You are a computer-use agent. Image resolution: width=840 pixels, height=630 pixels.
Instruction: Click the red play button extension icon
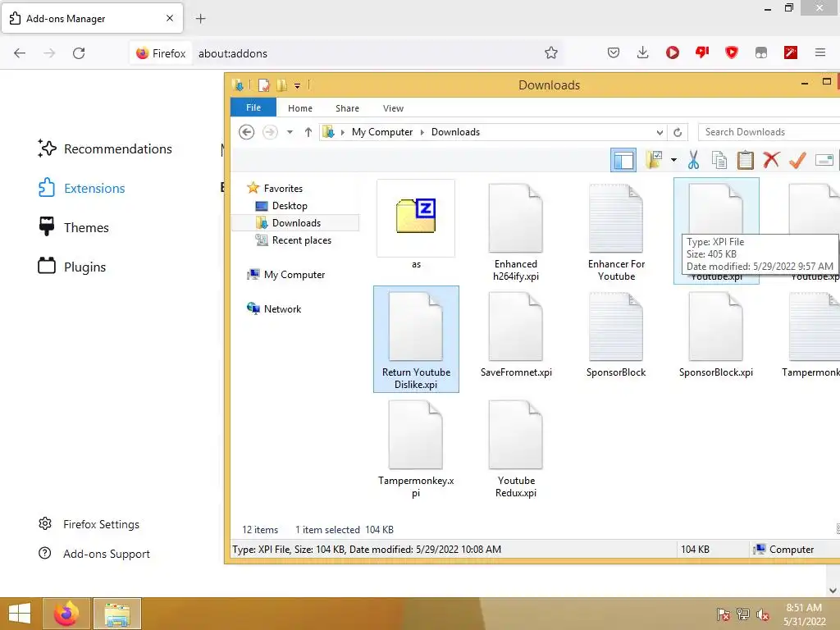673,52
